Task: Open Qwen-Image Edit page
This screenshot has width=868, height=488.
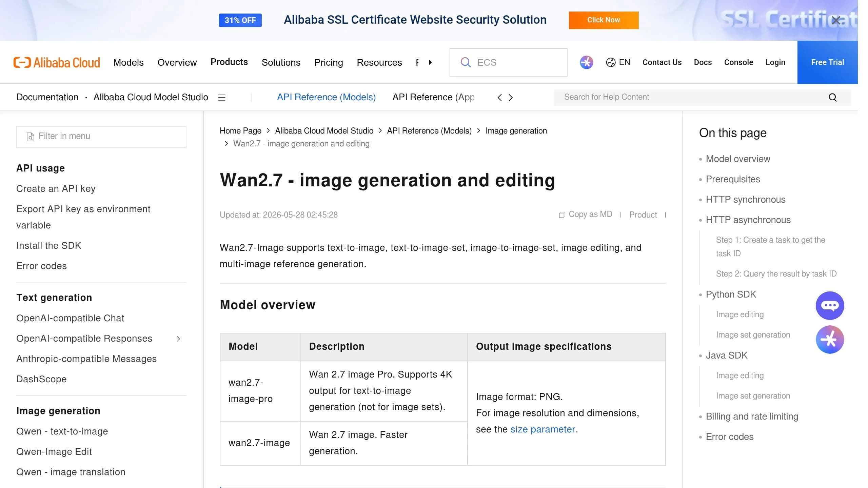Action: pos(54,452)
